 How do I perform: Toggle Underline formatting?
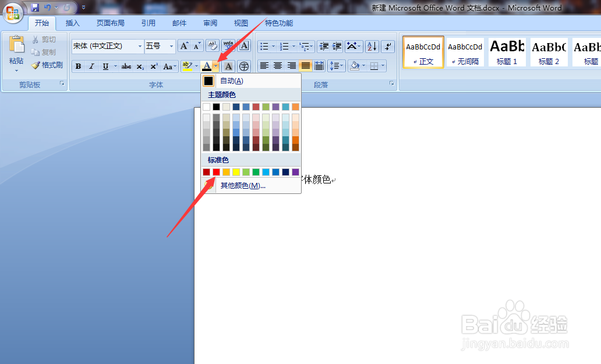(105, 66)
